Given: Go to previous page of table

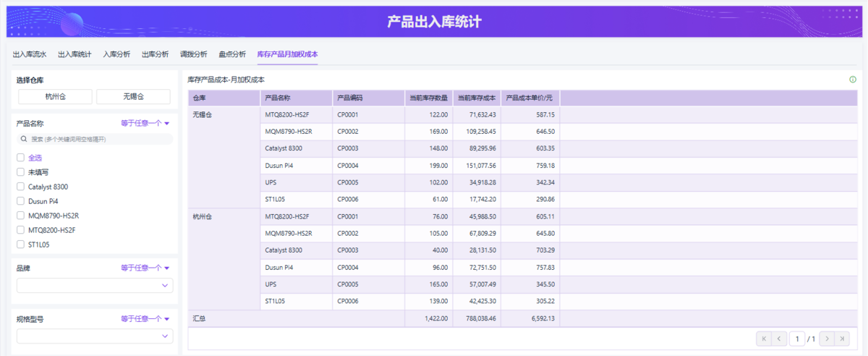Looking at the screenshot, I should click(779, 339).
